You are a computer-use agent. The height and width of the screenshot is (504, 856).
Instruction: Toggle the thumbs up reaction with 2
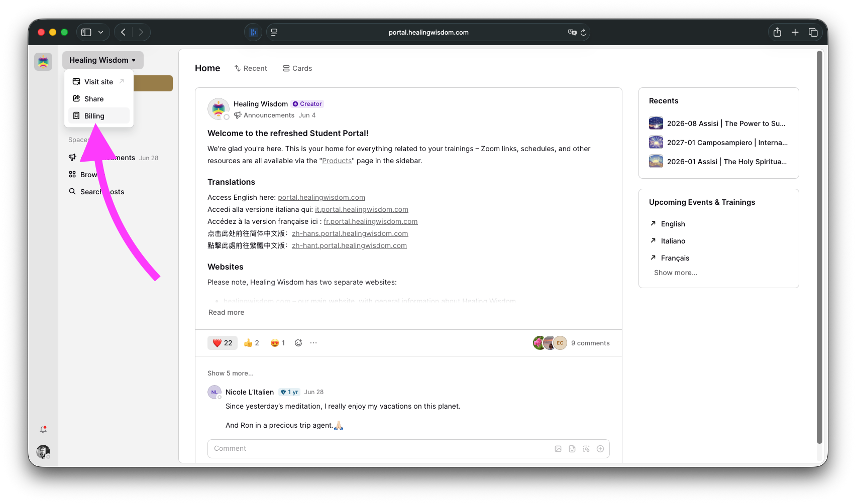(x=251, y=343)
